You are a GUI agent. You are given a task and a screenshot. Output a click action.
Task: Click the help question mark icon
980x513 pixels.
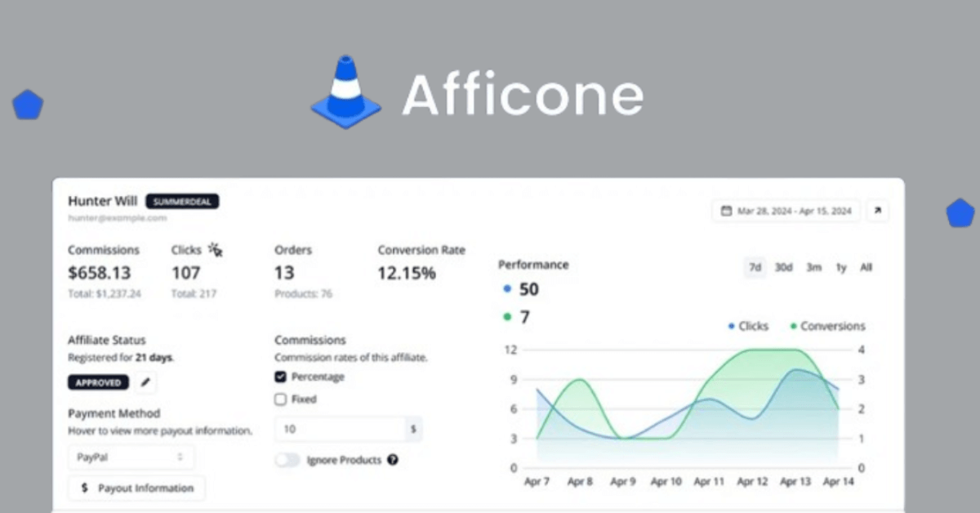tap(393, 460)
